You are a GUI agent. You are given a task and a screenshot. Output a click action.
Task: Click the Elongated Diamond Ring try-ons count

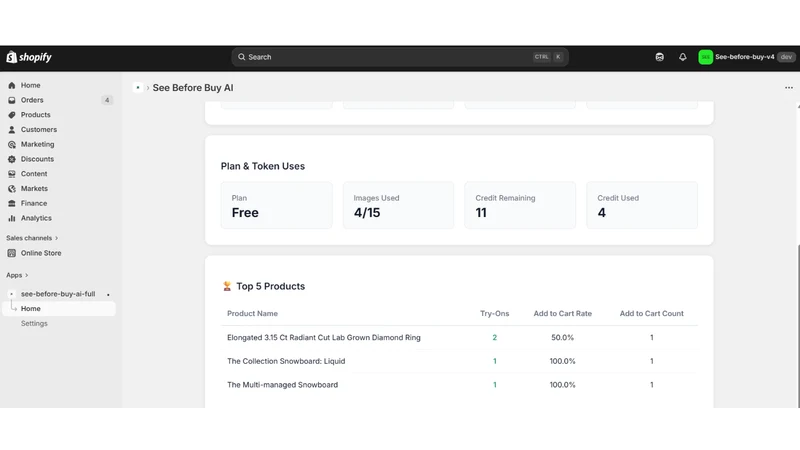coord(494,337)
